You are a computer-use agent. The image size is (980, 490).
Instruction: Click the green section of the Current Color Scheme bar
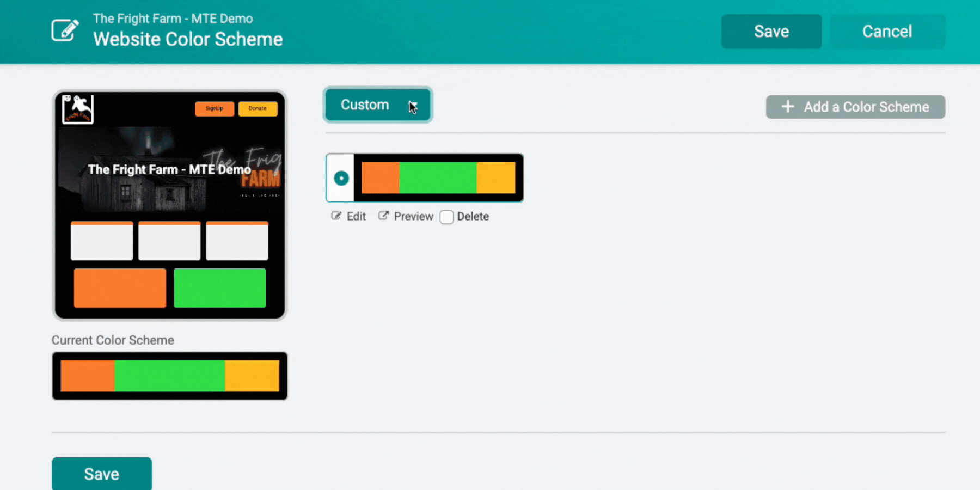pyautogui.click(x=170, y=376)
